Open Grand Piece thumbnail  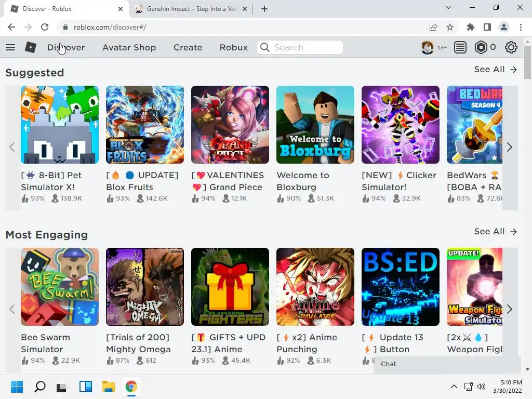(230, 125)
